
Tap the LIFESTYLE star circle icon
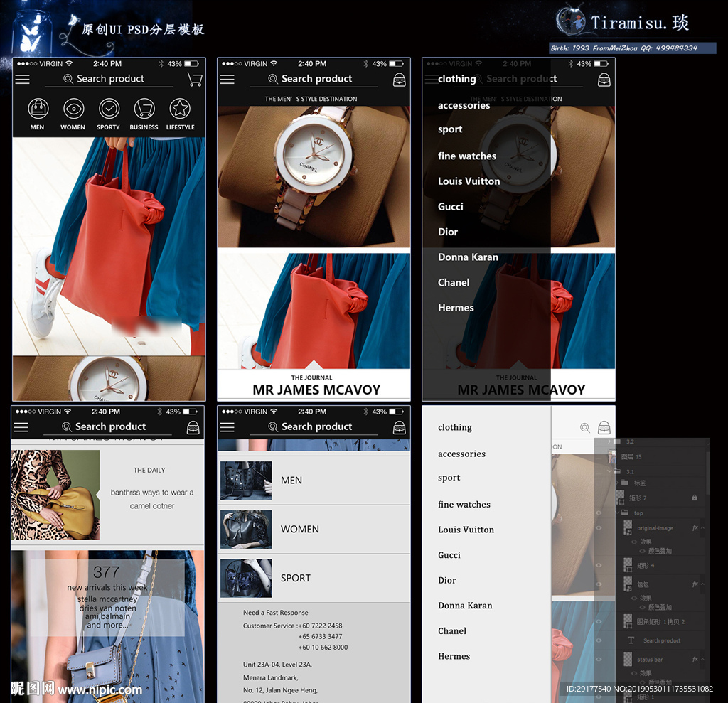180,109
